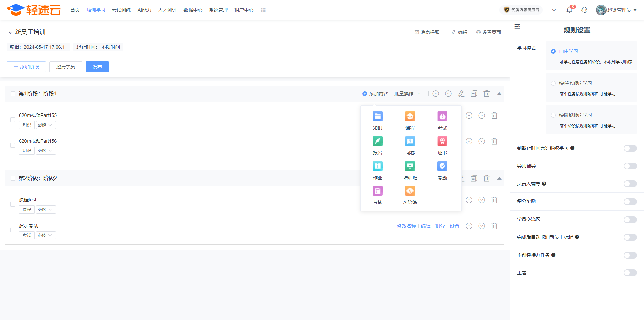The height and width of the screenshot is (320, 644).
Task: Check the box beside 620m视频Part155
Action: pyautogui.click(x=13, y=120)
